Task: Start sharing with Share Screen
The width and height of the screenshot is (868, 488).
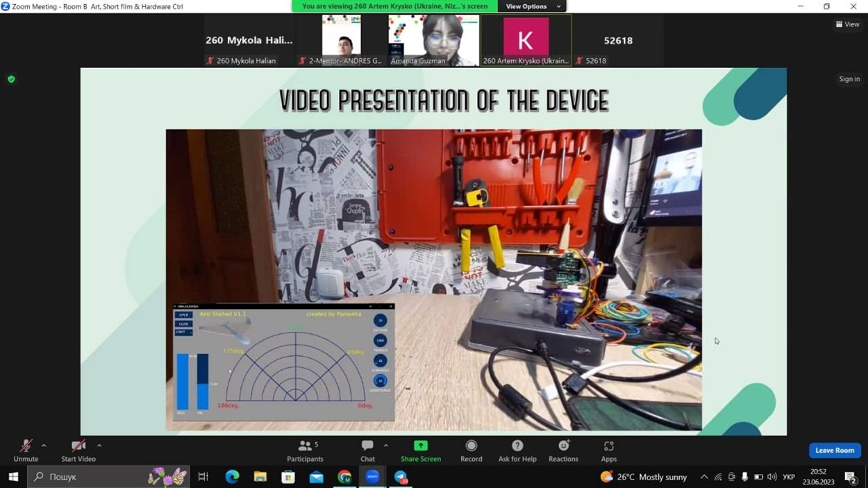Action: (x=421, y=450)
